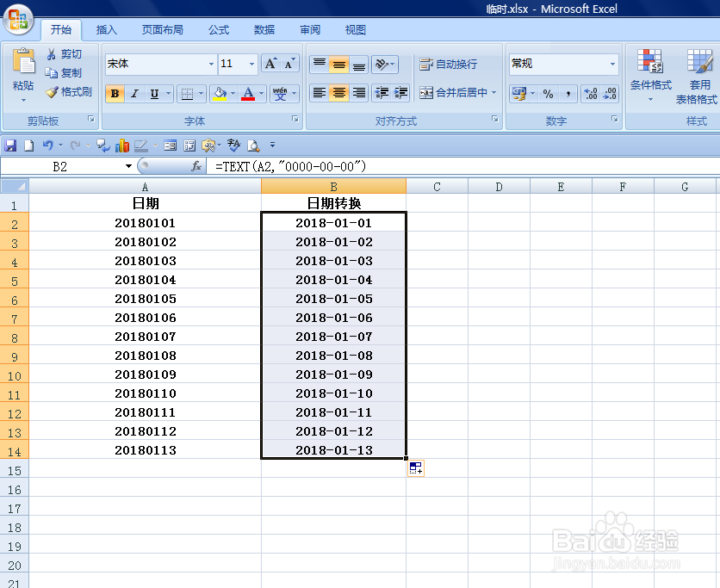Set middle vertical alignment
720x588 pixels.
[338, 64]
